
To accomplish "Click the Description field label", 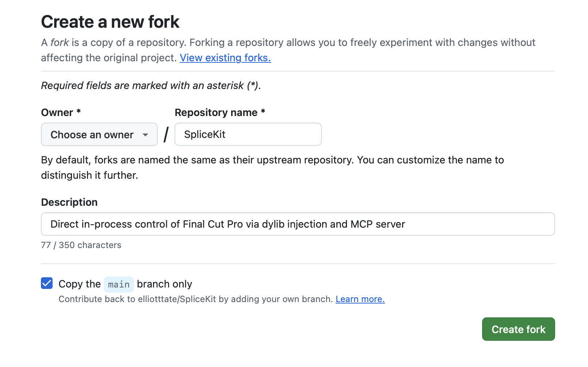I will click(x=69, y=202).
